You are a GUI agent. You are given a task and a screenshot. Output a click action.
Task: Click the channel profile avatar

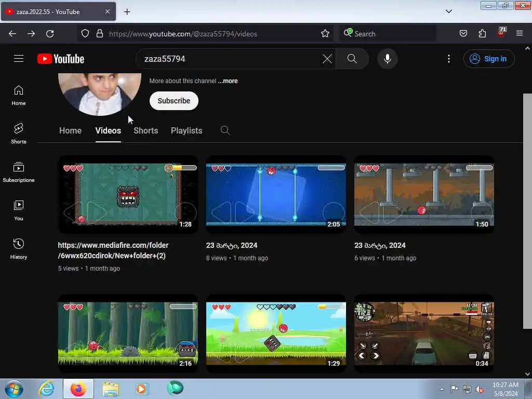(x=100, y=95)
